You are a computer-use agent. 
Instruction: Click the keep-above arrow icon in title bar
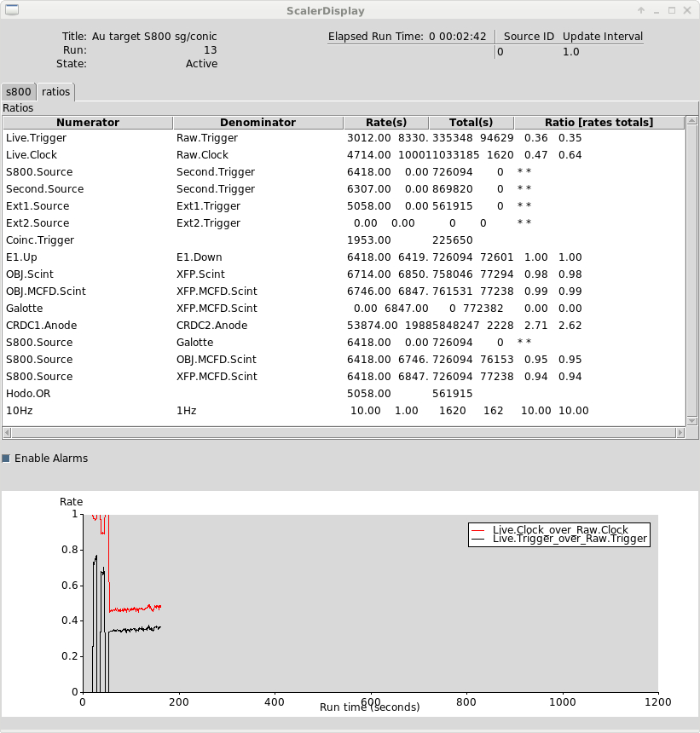[x=641, y=10]
